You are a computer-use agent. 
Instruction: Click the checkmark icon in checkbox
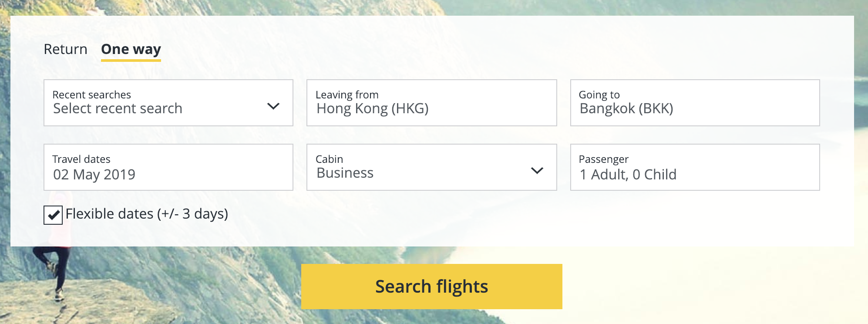(x=53, y=215)
